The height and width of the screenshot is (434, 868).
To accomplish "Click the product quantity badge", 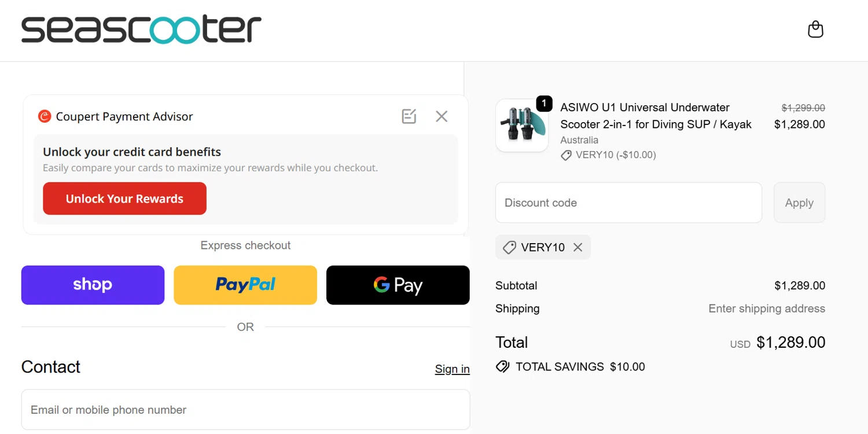I will point(544,104).
